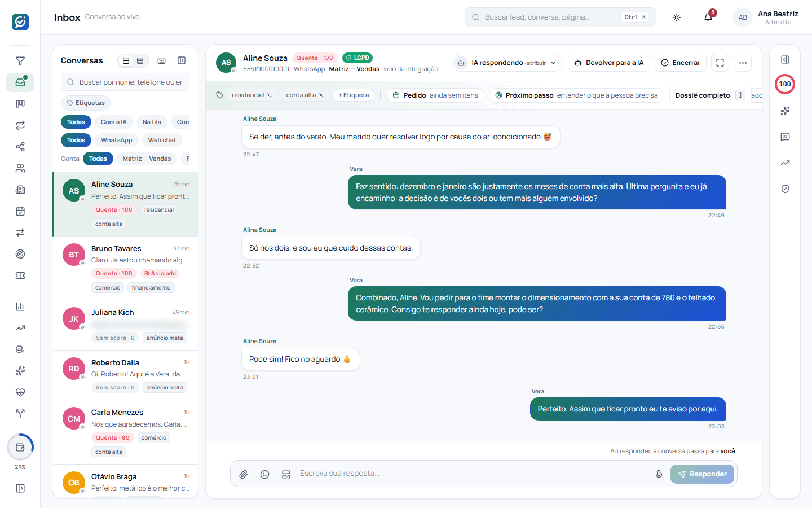
Task: Open the AI sparkles icon in right rail
Action: pos(785,111)
